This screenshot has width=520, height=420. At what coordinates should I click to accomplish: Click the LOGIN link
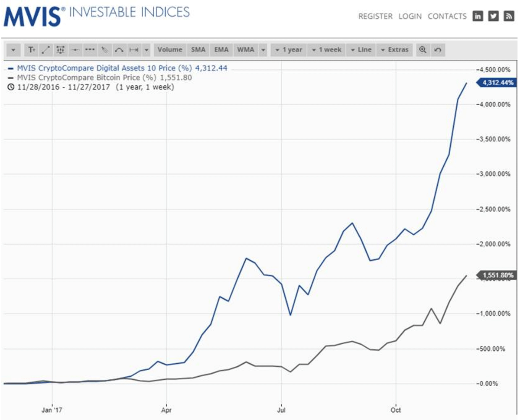410,16
